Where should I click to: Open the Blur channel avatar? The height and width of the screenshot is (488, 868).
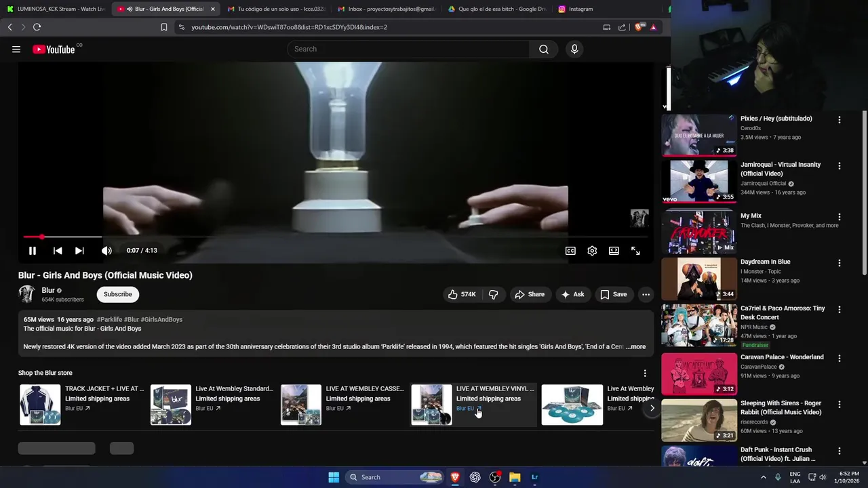(26, 294)
